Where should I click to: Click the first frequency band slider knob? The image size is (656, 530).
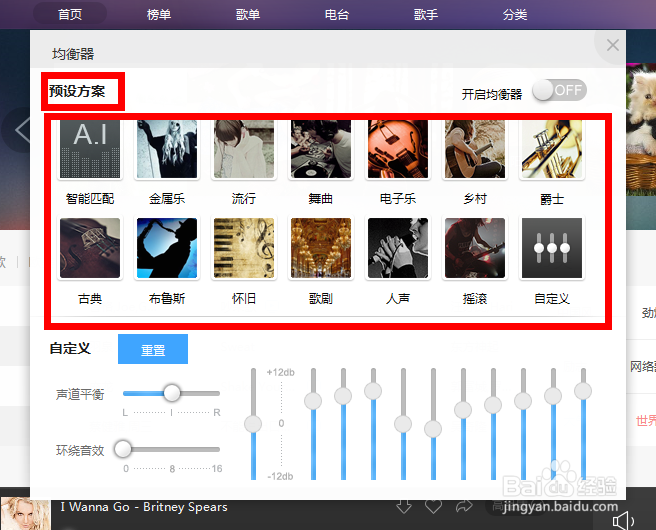[x=313, y=401]
